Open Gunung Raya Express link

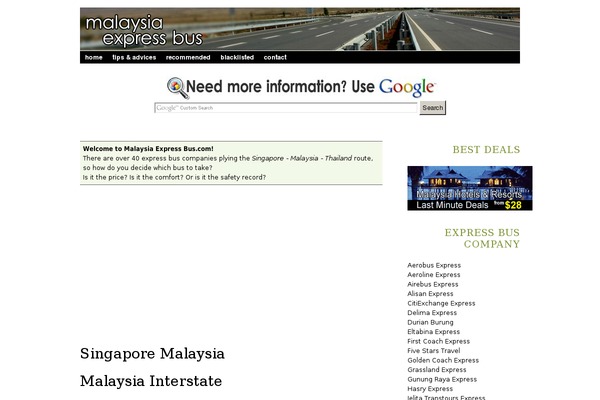442,379
